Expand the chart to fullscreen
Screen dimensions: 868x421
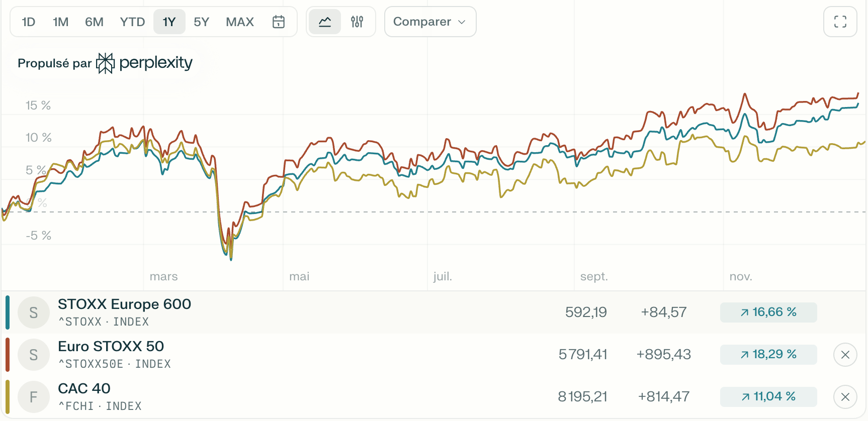[840, 22]
